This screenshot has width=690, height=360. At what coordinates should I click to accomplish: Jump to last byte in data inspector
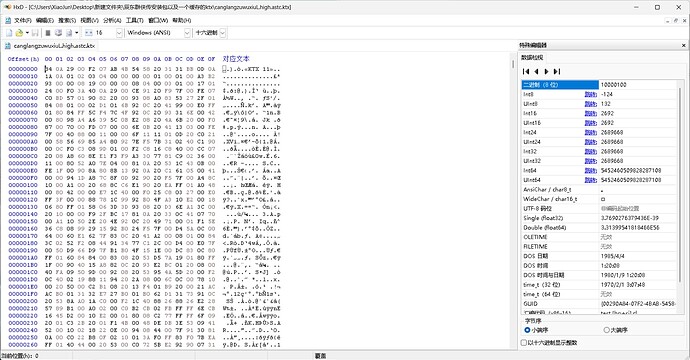coord(557,71)
